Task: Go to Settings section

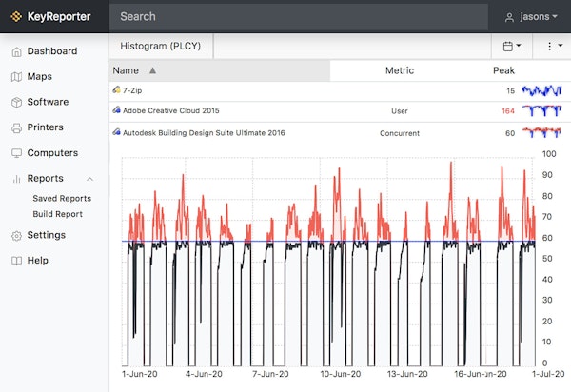Action: pyautogui.click(x=47, y=235)
